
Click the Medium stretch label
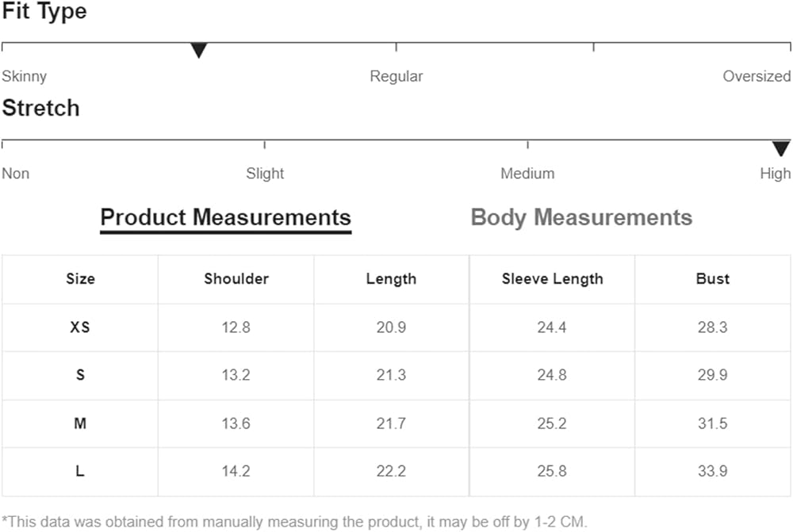(527, 174)
